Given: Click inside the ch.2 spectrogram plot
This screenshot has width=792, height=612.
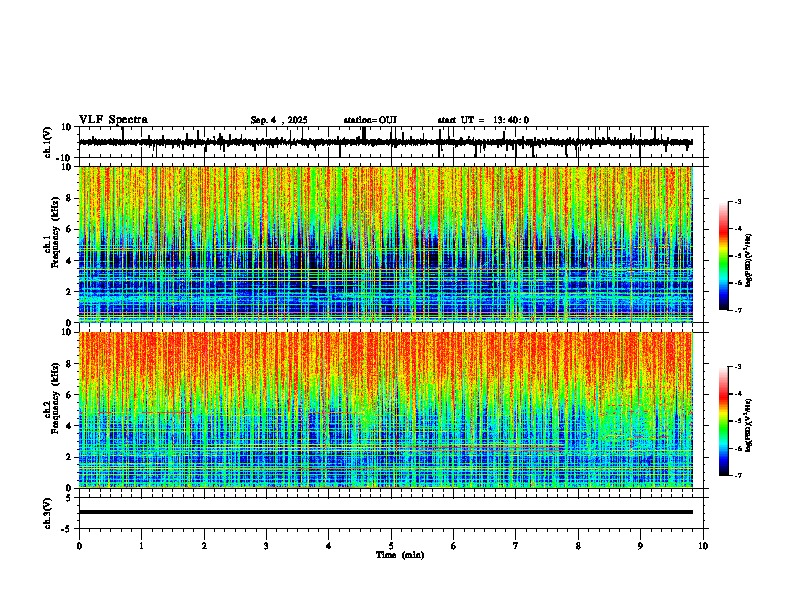Looking at the screenshot, I should coord(386,410).
